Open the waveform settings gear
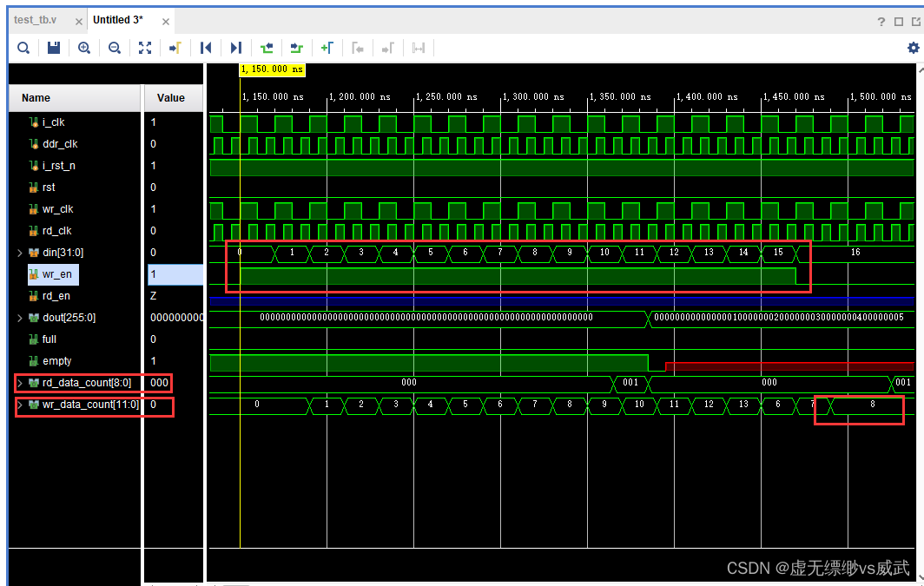 pos(913,48)
